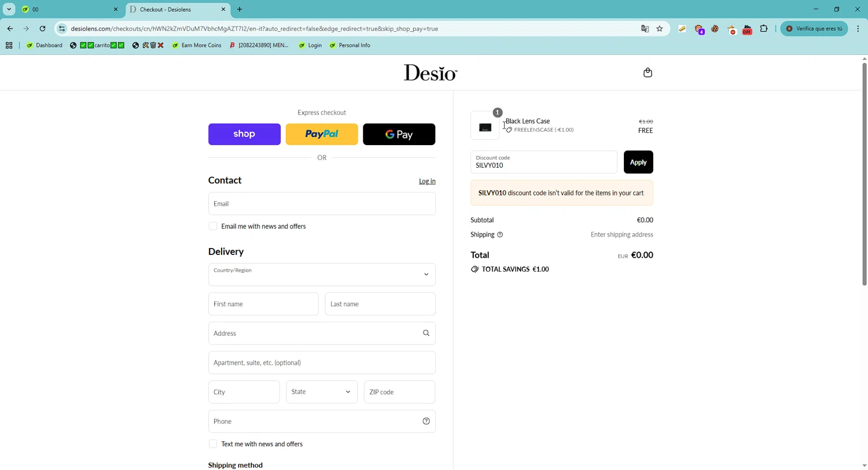Open the carrito bookmark

tap(97, 45)
